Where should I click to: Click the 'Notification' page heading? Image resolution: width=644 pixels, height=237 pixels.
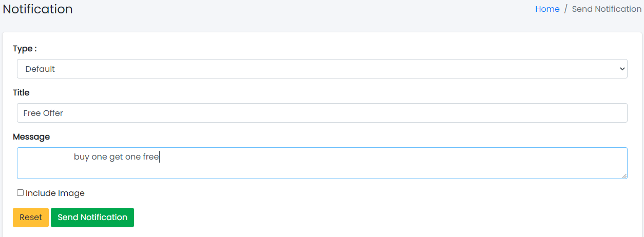tap(37, 9)
